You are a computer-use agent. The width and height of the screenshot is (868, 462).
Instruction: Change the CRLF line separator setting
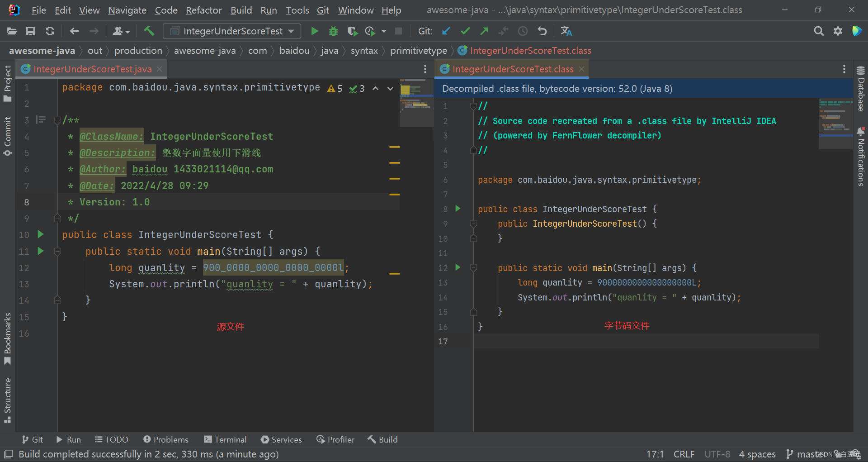(684, 454)
